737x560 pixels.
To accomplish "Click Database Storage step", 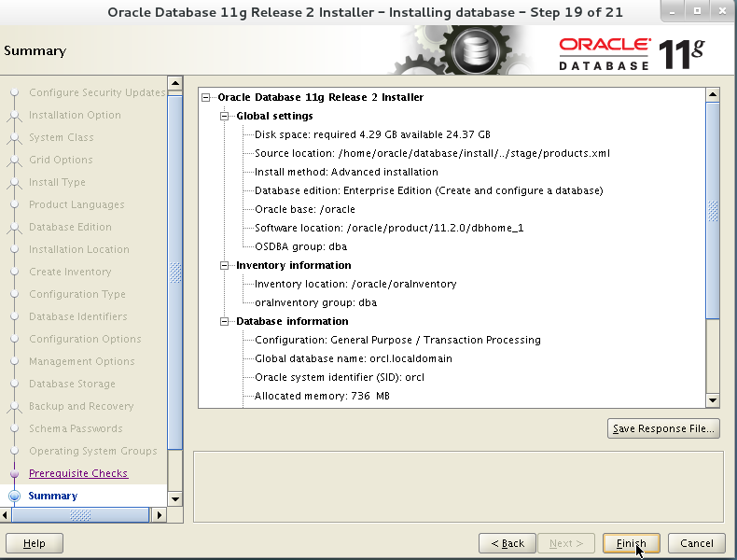I will tap(72, 385).
